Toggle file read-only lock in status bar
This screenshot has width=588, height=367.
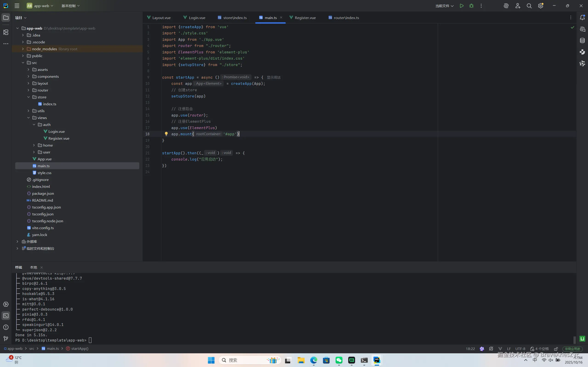[x=556, y=349]
